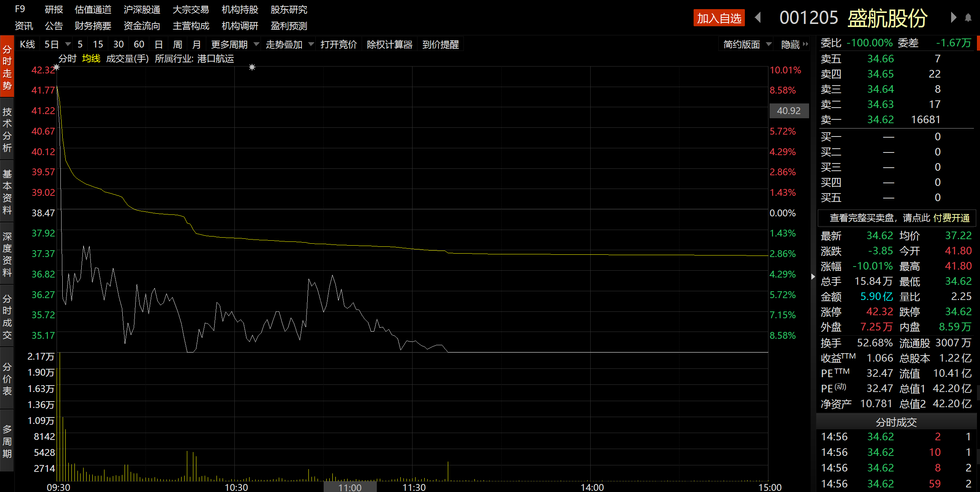
Task: Click the 付费开通 link
Action: point(951,218)
